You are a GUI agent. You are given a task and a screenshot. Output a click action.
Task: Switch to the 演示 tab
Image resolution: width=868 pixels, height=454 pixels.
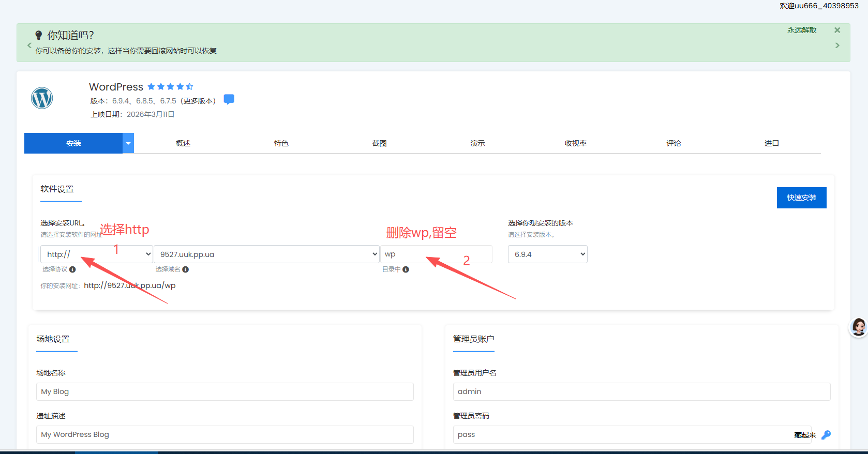coord(477,143)
